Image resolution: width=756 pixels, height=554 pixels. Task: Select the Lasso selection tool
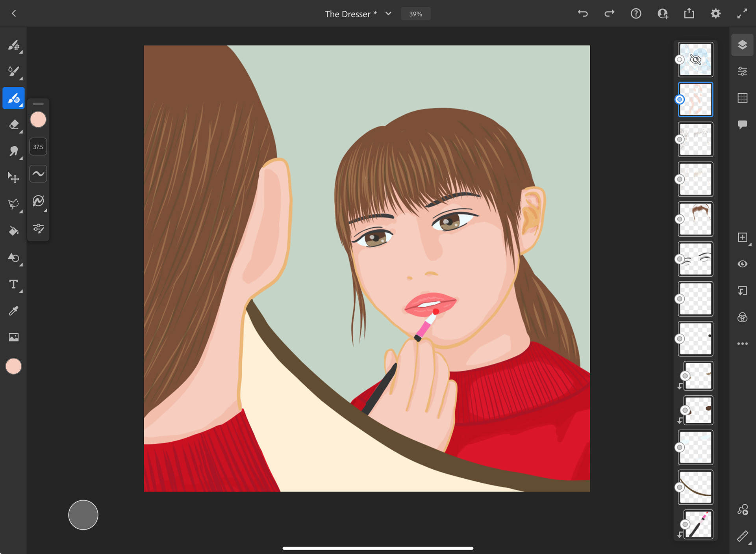tap(14, 204)
